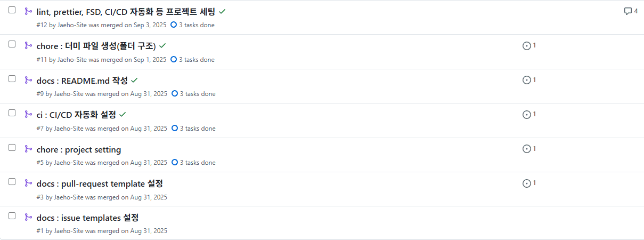Image resolution: width=644 pixels, height=240 pixels.
Task: Click merged icon of issue templates PR
Action: coord(28,217)
